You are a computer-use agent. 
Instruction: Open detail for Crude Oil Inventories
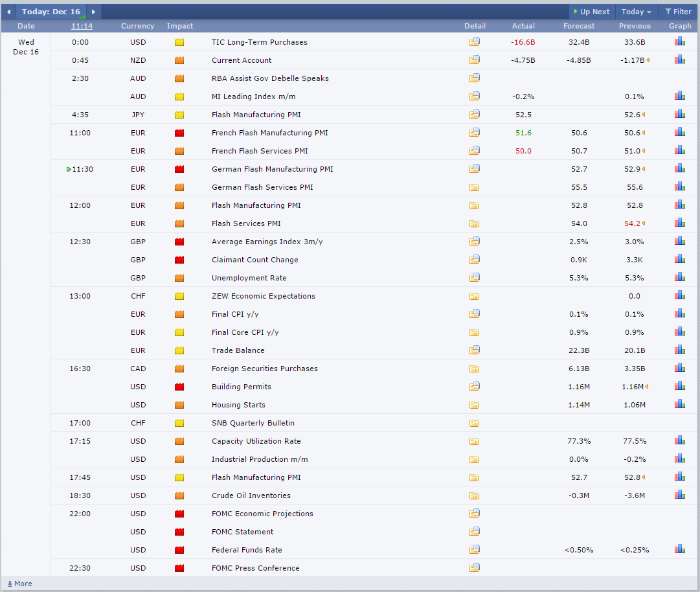coord(474,496)
